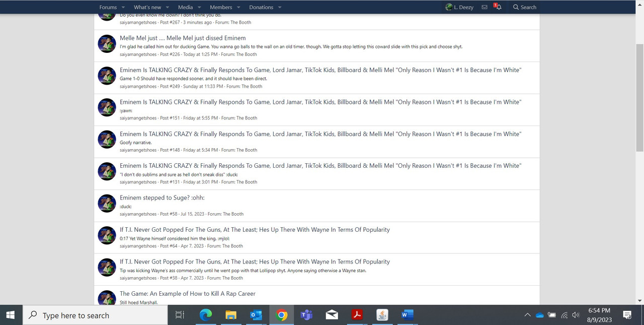Image resolution: width=644 pixels, height=325 pixels.
Task: Click the scrollbar down arrow
Action: (x=640, y=301)
